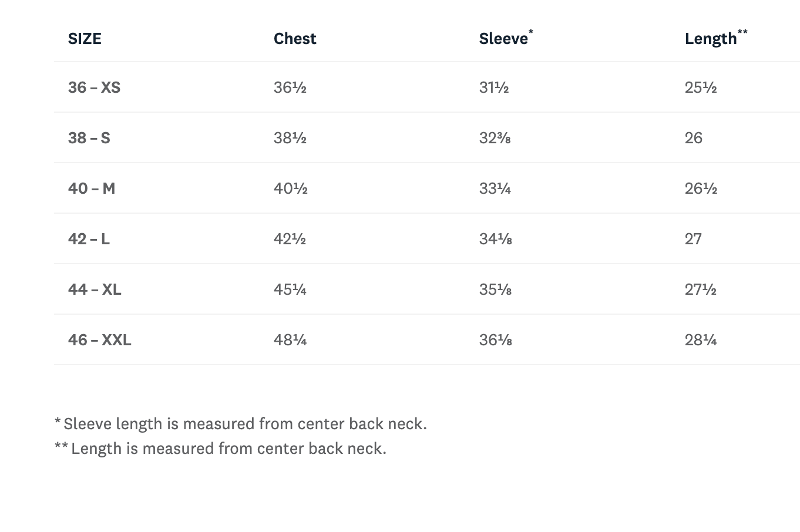This screenshot has width=800, height=532.
Task: Click the SIZE column header
Action: 85,39
